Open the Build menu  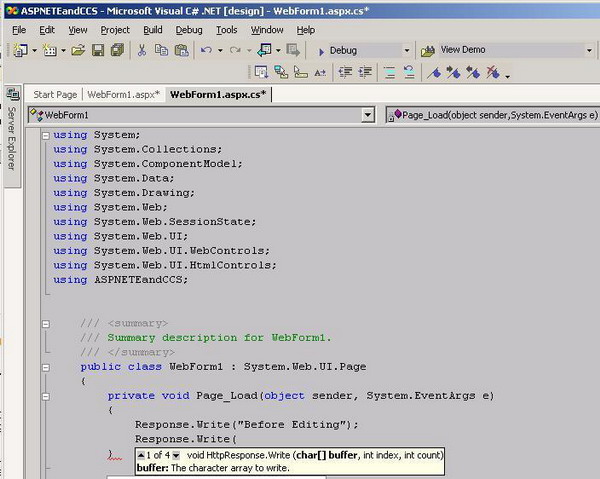click(x=153, y=30)
